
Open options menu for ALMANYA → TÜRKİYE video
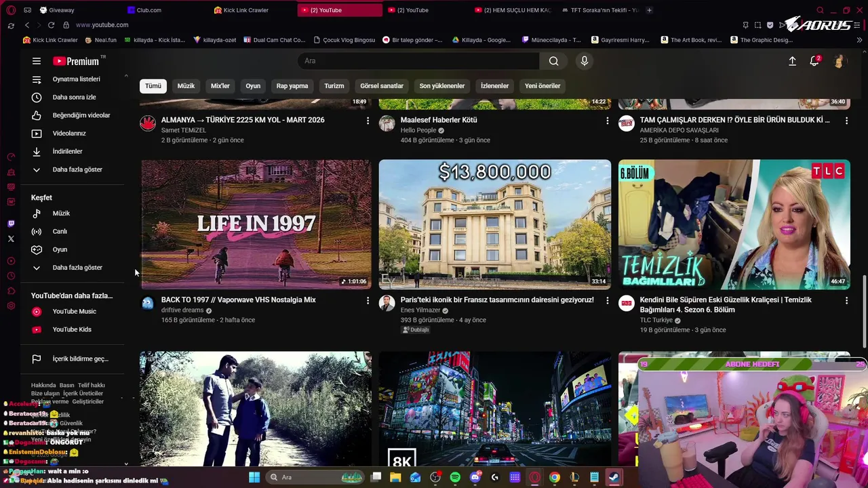click(368, 121)
